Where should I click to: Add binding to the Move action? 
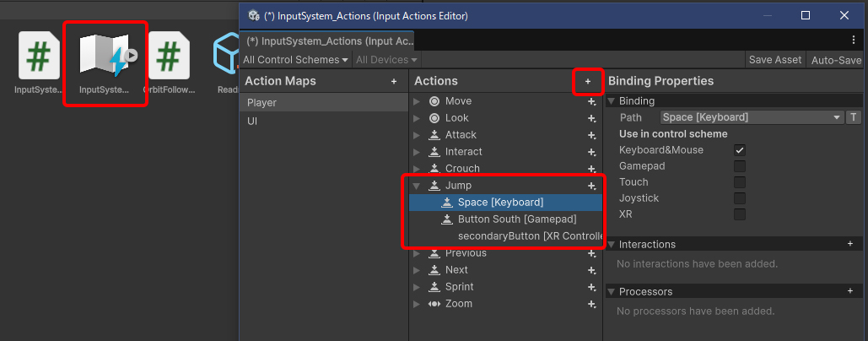pos(591,101)
